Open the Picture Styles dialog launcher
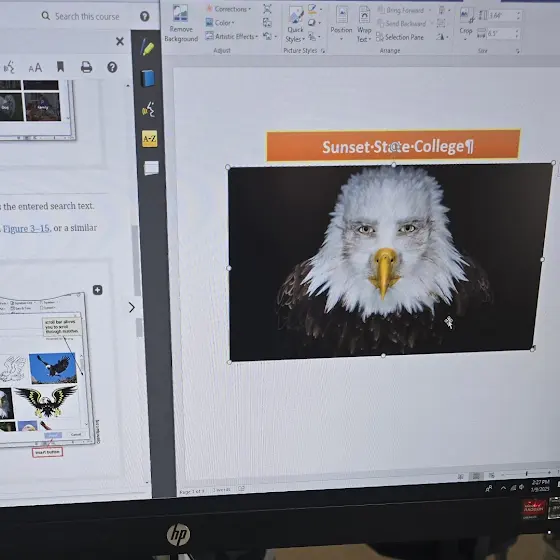Screen dimensions: 560x560 [x=323, y=51]
